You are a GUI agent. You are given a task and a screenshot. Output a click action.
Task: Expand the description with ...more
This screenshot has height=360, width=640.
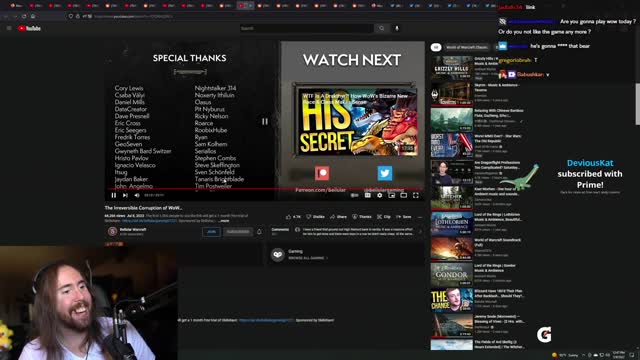pos(224,221)
